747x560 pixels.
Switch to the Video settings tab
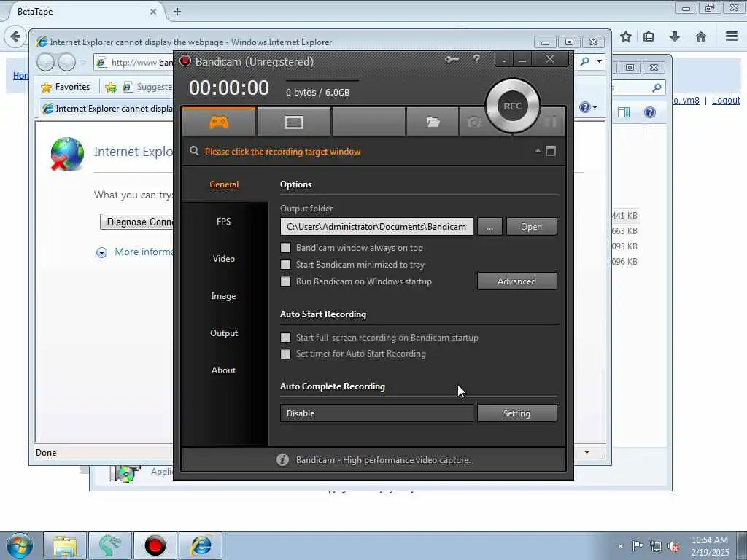point(224,259)
